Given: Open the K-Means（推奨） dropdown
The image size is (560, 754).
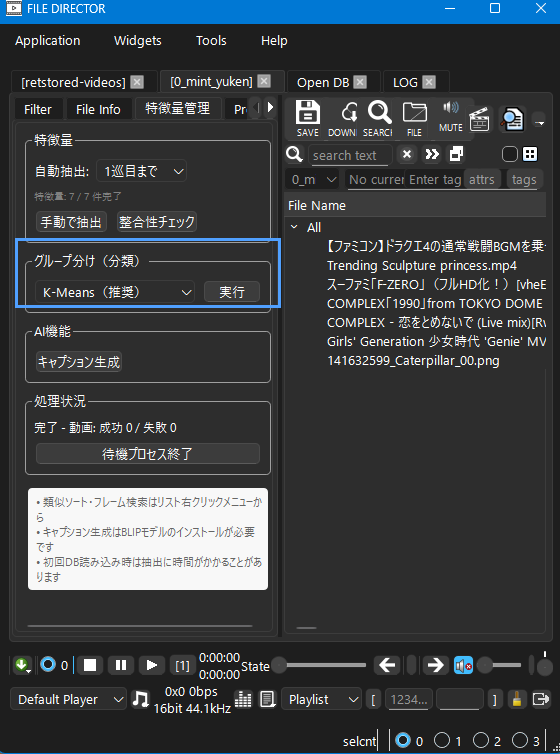Looking at the screenshot, I should tap(115, 292).
